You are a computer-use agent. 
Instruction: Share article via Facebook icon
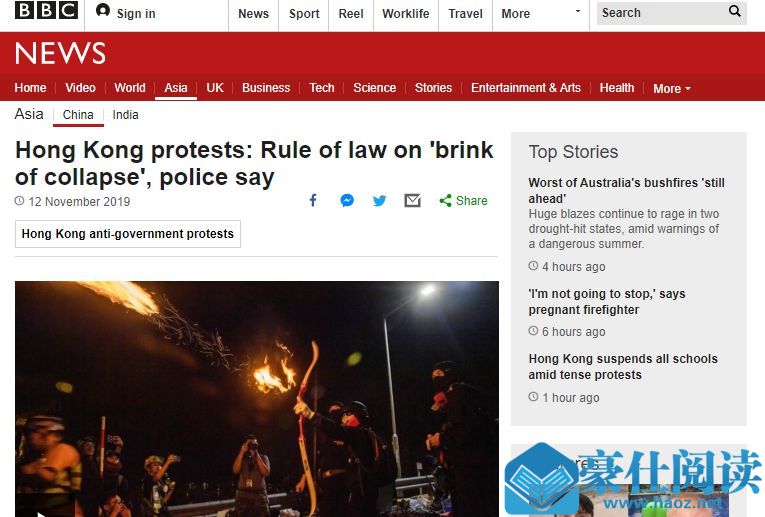pyautogui.click(x=313, y=200)
